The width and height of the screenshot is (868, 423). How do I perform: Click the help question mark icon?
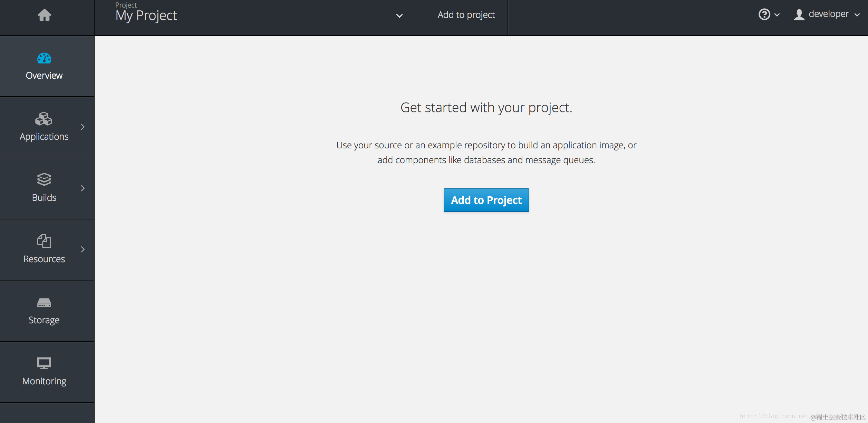[x=764, y=14]
